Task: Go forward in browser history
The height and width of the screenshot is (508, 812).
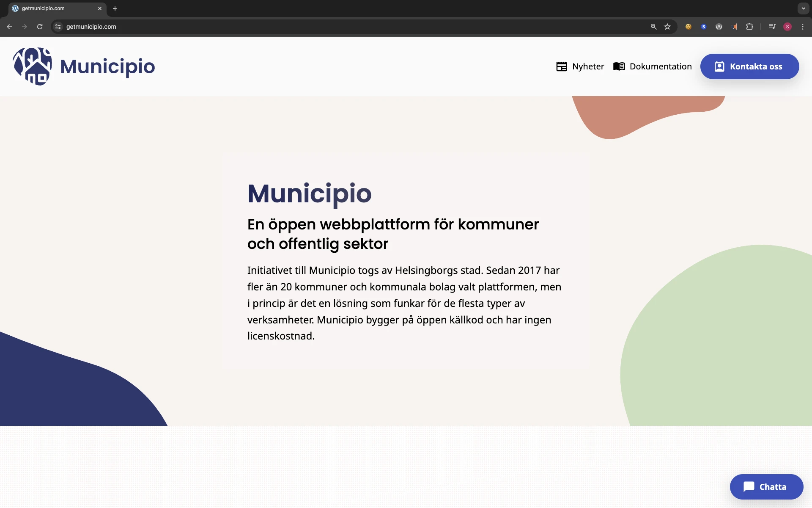Action: click(x=25, y=27)
